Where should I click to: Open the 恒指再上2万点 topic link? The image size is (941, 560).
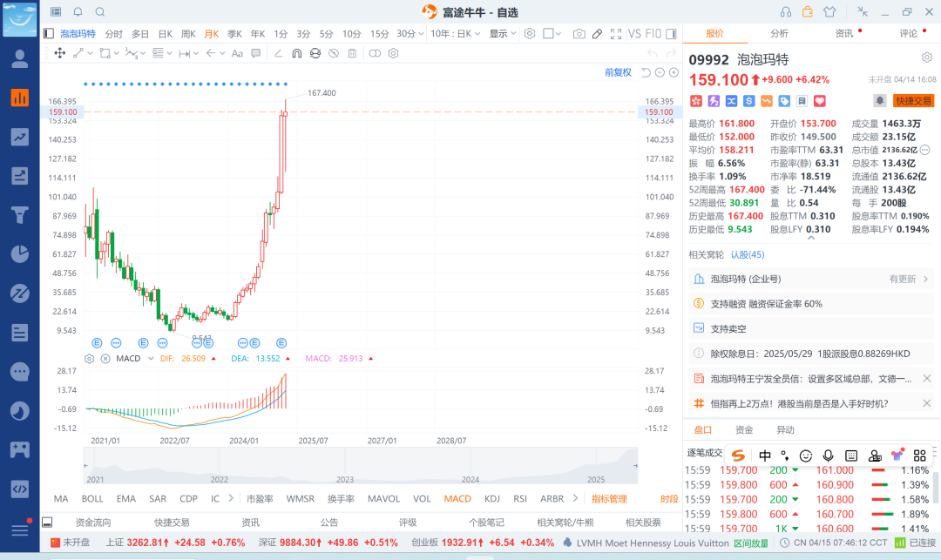click(799, 403)
